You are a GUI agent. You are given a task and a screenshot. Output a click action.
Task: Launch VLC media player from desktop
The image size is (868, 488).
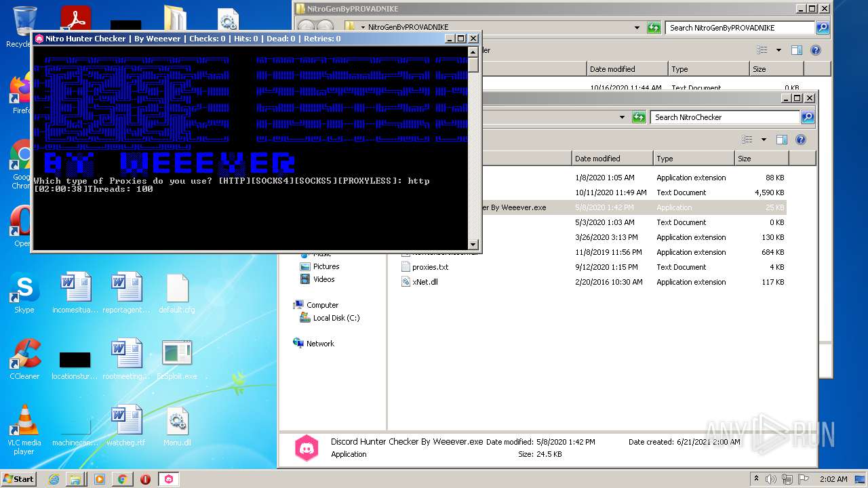click(x=24, y=430)
